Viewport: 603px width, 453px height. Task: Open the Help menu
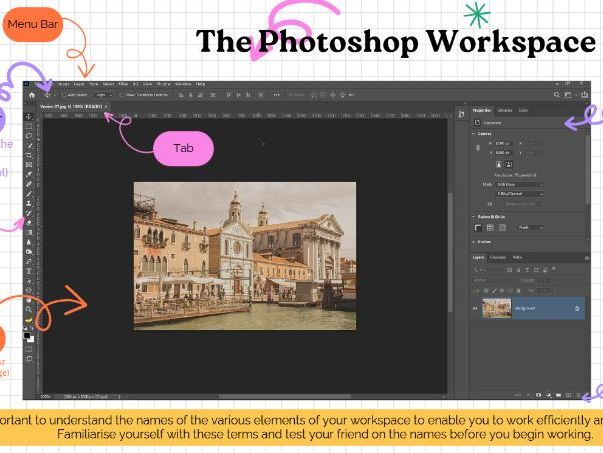[200, 84]
